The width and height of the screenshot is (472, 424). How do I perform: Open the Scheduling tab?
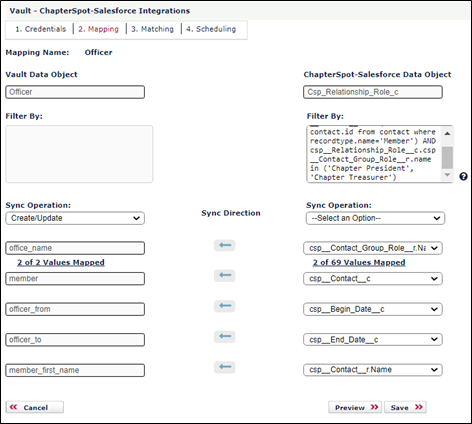click(x=211, y=29)
